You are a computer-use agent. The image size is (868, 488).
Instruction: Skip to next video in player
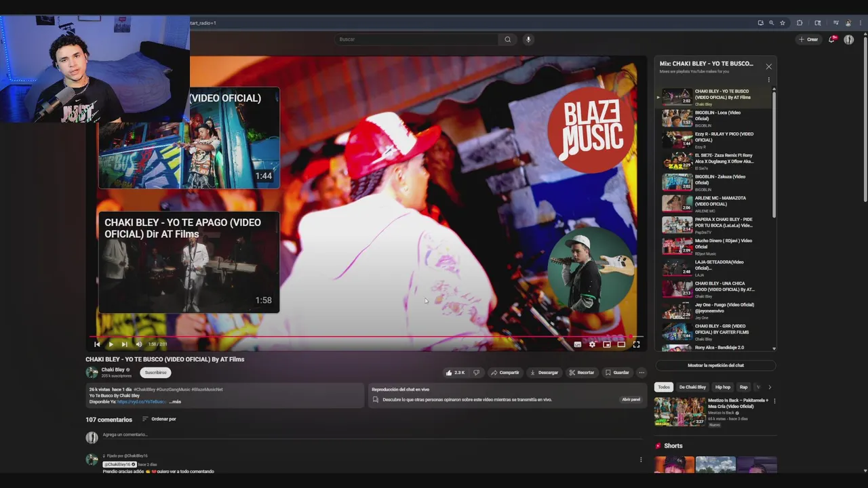[x=124, y=344]
